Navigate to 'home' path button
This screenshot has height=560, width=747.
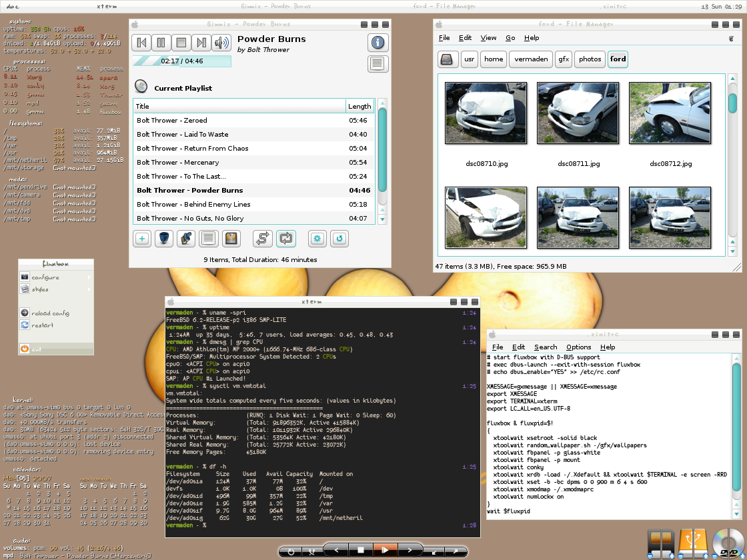pyautogui.click(x=494, y=59)
